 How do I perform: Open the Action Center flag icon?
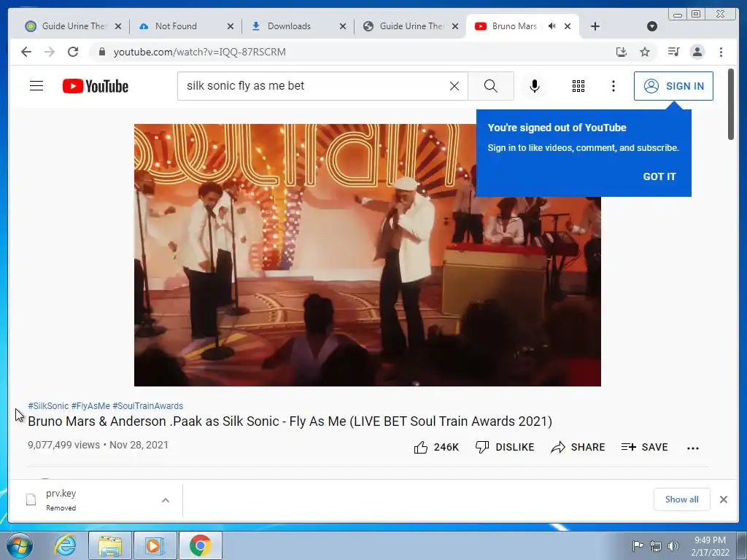coord(638,545)
